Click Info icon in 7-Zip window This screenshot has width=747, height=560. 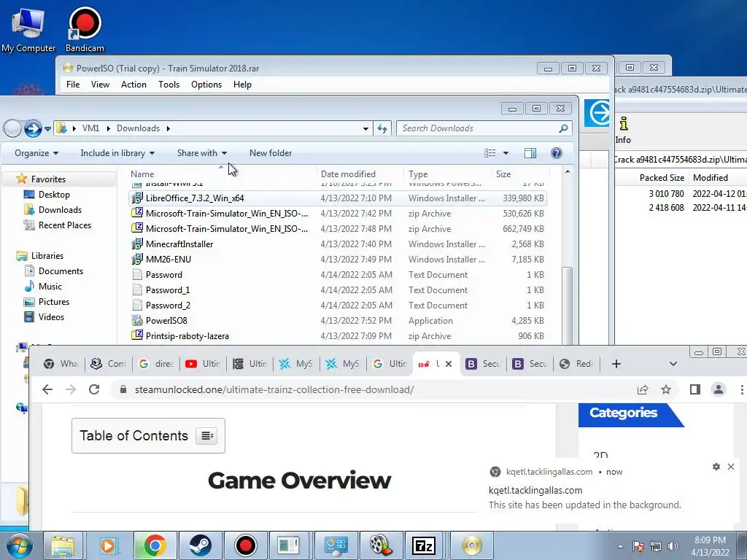tap(623, 130)
